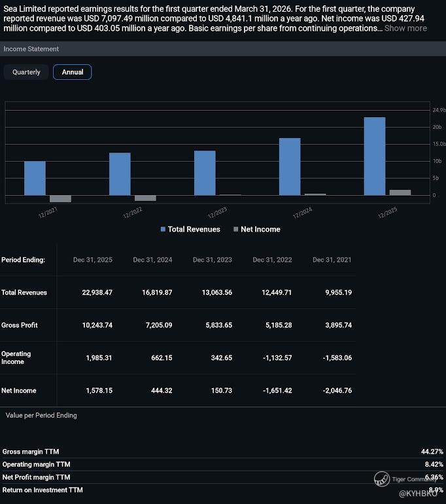This screenshot has width=446, height=504.
Task: Select the 12/2022 revenue bar
Action: [x=120, y=174]
